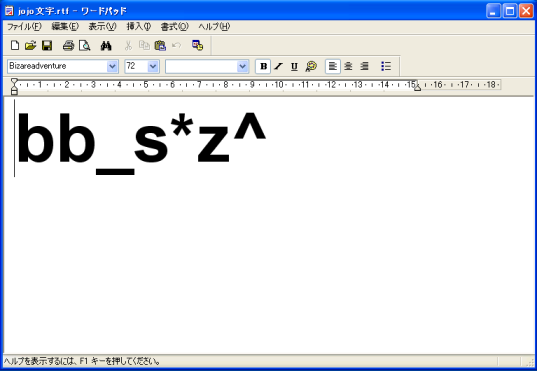Center align the text
Viewport: 537px width, 371px height.
click(348, 66)
